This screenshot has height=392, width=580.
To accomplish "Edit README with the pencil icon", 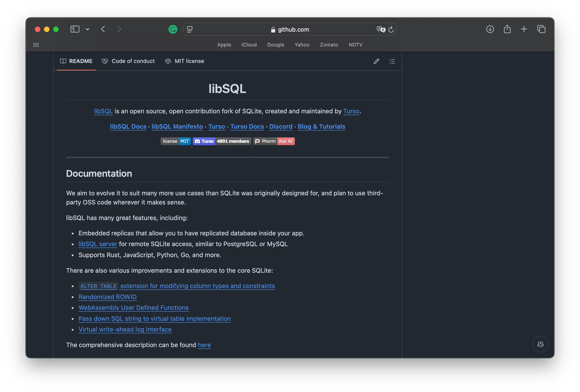I will click(376, 61).
